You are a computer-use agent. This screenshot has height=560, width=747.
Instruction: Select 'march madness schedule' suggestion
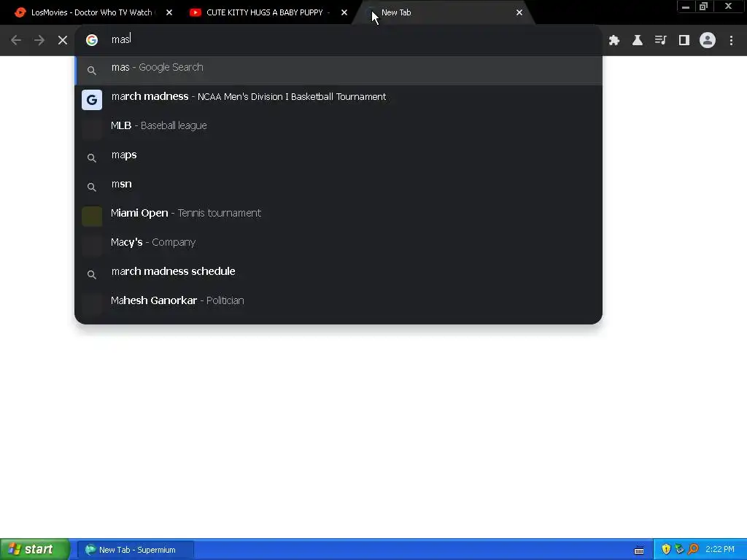tap(338, 274)
